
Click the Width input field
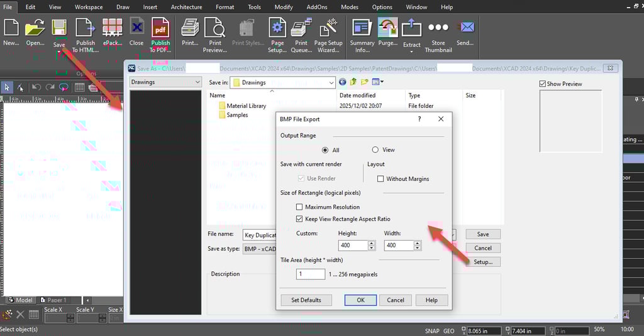coord(399,246)
